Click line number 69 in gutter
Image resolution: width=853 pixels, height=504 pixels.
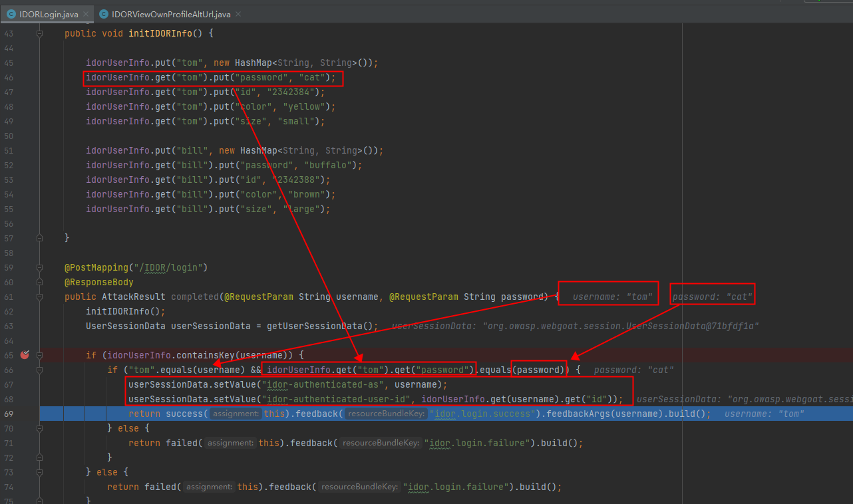pyautogui.click(x=9, y=414)
